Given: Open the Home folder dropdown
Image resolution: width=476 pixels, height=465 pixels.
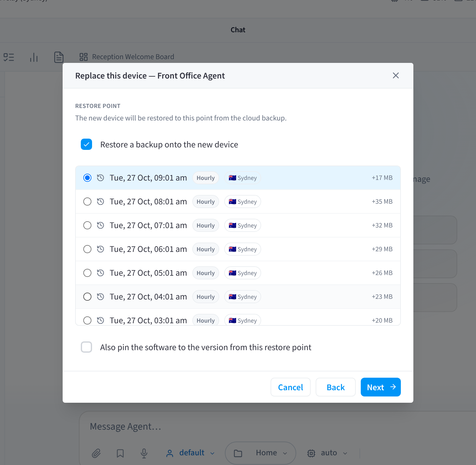Looking at the screenshot, I should 261,453.
